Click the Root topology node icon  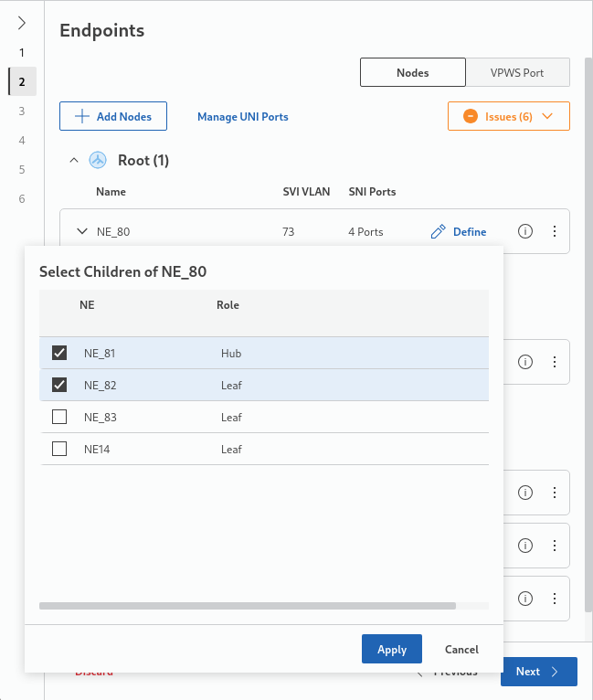coord(98,161)
